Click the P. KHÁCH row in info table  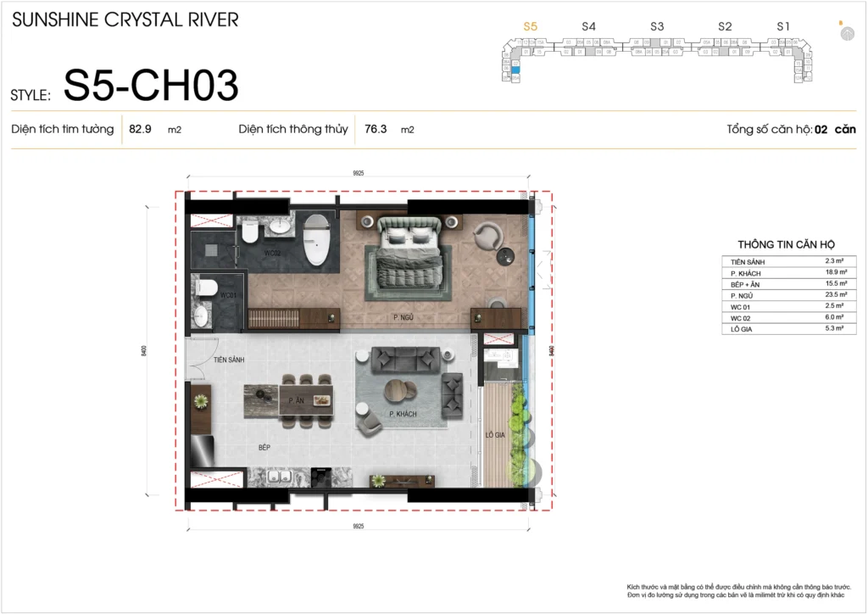pyautogui.click(x=786, y=273)
